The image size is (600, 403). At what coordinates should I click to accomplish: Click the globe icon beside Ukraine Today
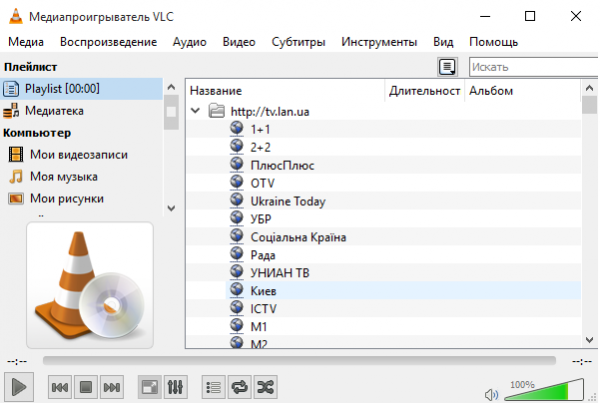pyautogui.click(x=237, y=201)
